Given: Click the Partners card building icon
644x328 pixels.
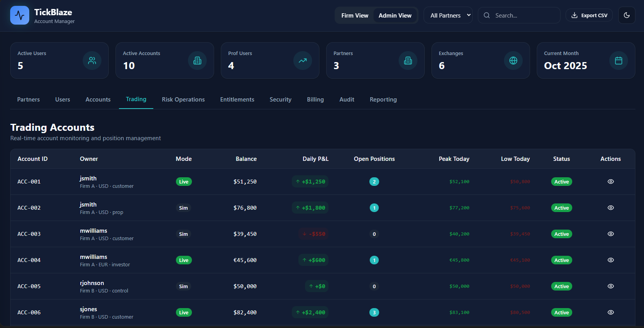Looking at the screenshot, I should tap(408, 61).
